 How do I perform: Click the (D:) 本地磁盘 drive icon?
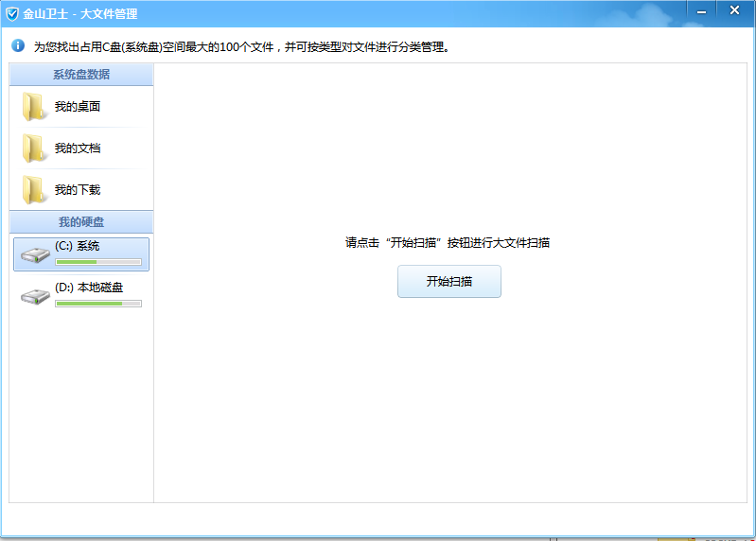[35, 296]
